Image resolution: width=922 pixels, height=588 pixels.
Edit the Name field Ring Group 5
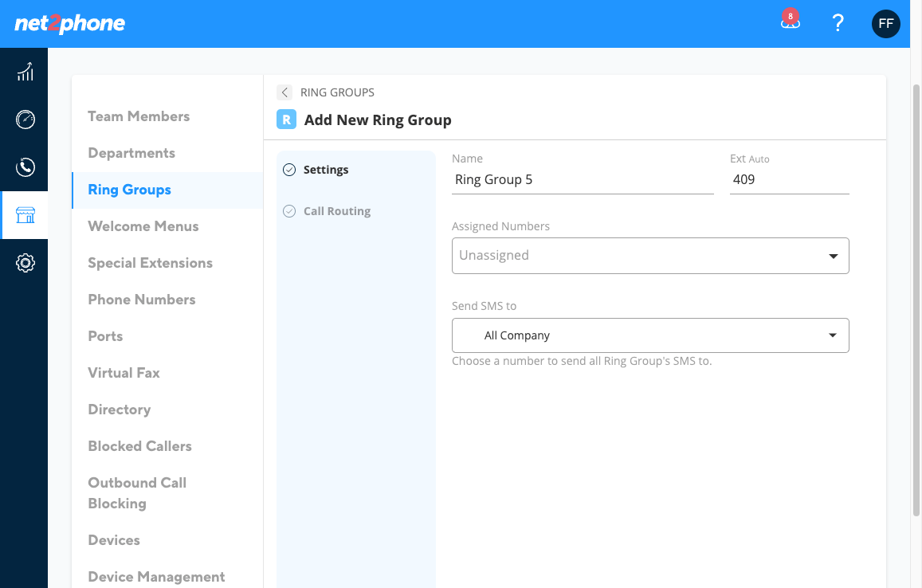tap(583, 180)
